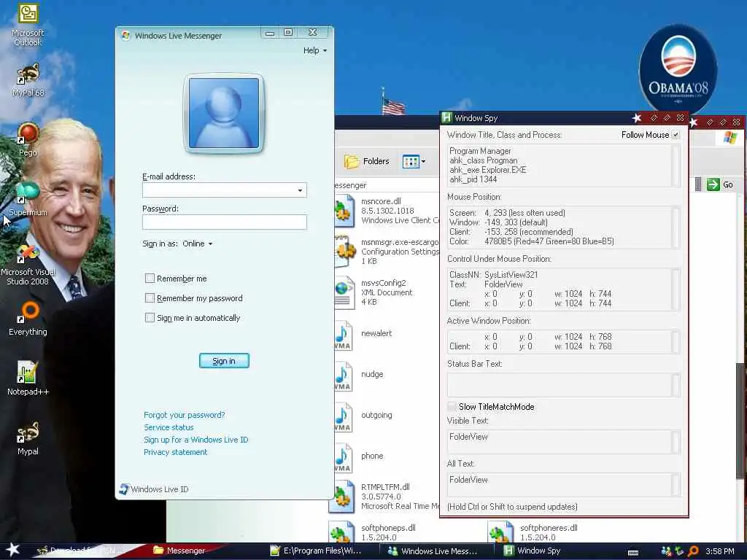
Task: Click the Windows Live ID logo icon
Action: pos(124,489)
